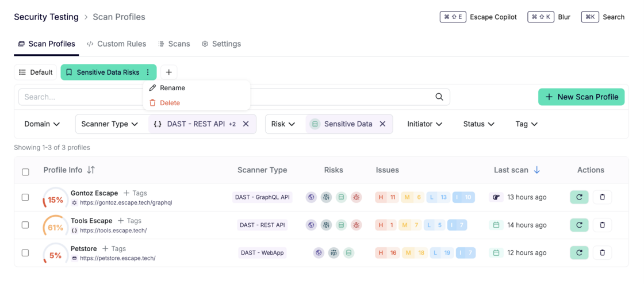Choose Delete from the view menu
This screenshot has width=644, height=284.
point(196,102)
